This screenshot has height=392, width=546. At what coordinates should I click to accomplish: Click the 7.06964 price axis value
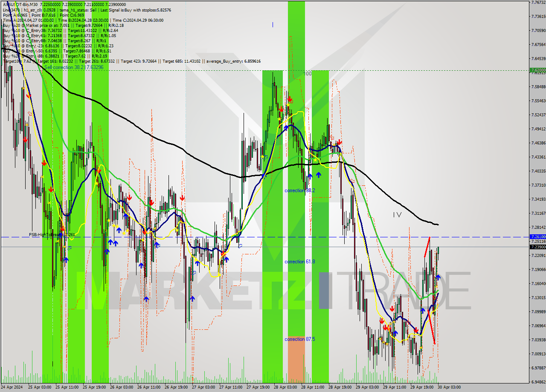(538, 326)
